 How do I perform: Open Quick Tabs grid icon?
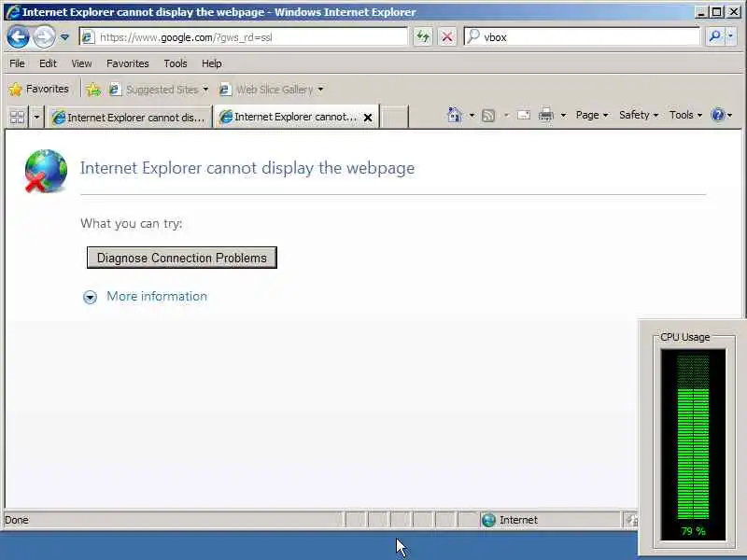pyautogui.click(x=17, y=118)
